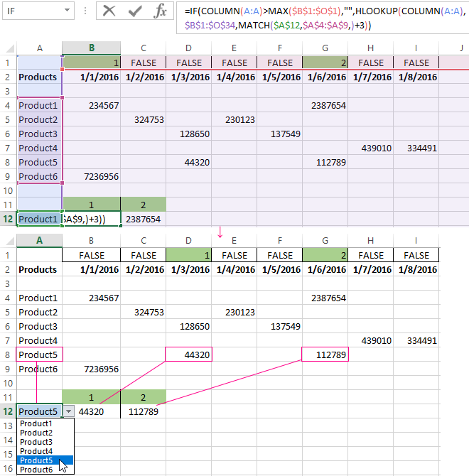
Task: Confirm the formula with the checkmark icon
Action: pos(135,11)
